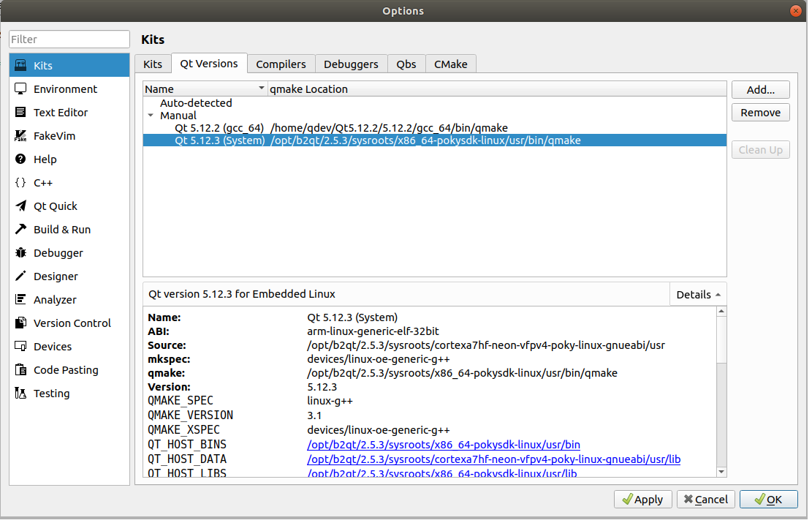Image resolution: width=812 pixels, height=523 pixels.
Task: Click details scrollbar up arrow
Action: 721,311
